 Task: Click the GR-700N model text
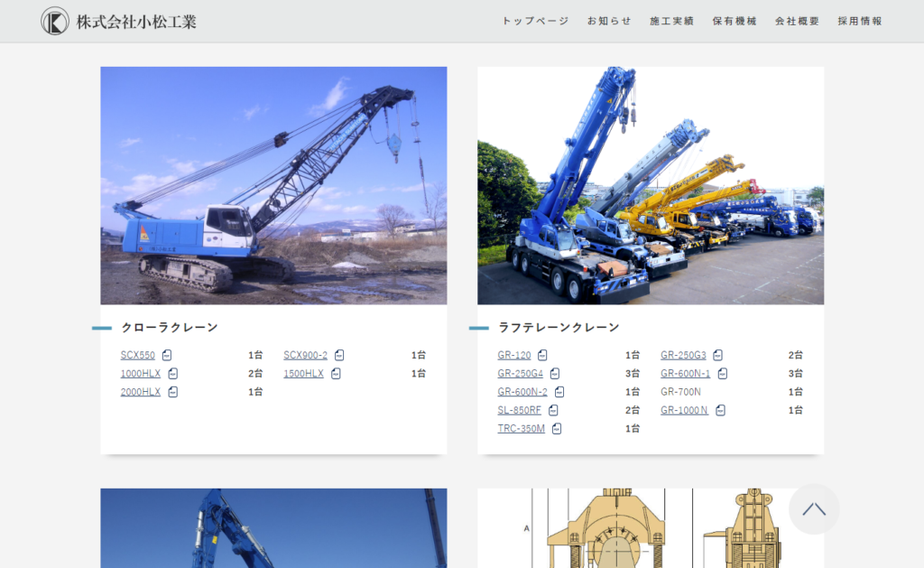pos(680,392)
